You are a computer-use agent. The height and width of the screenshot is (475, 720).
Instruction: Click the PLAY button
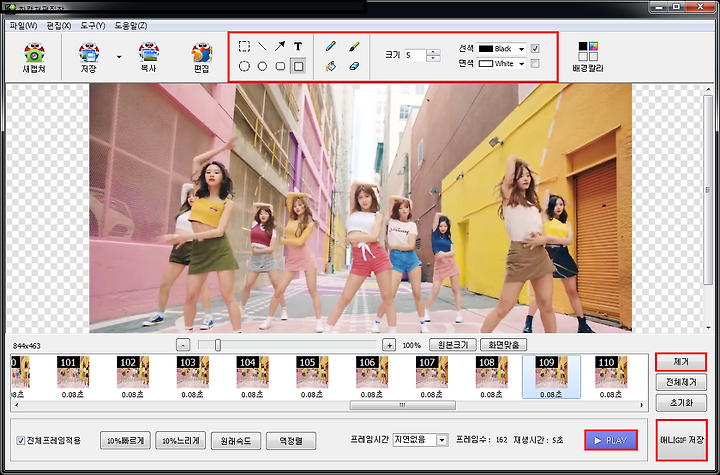611,440
